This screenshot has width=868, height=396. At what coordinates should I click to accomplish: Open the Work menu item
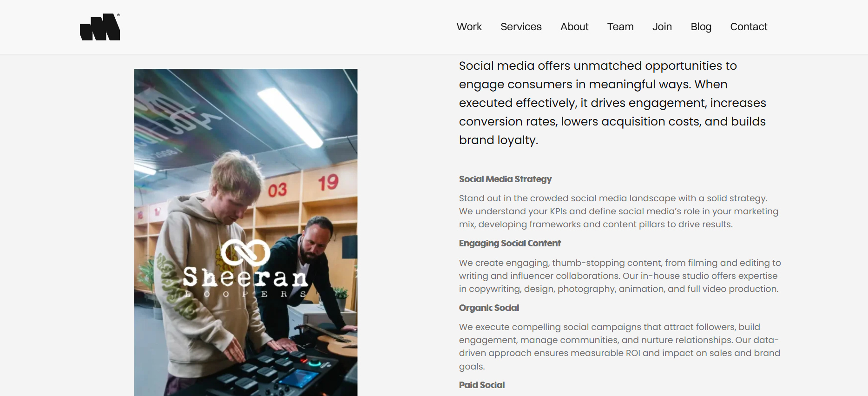pyautogui.click(x=469, y=27)
